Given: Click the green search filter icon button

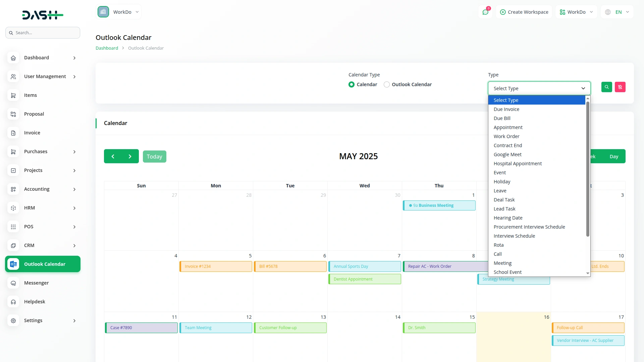Looking at the screenshot, I should (606, 87).
